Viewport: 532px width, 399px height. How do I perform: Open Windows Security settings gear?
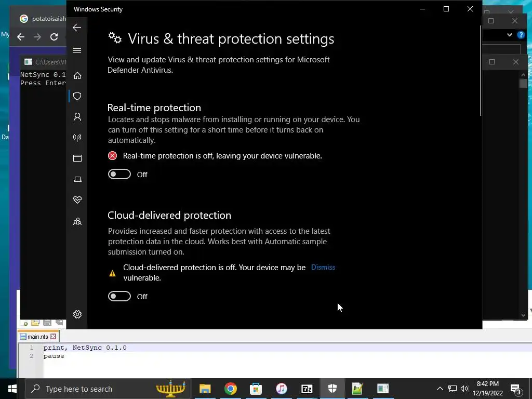tap(77, 314)
